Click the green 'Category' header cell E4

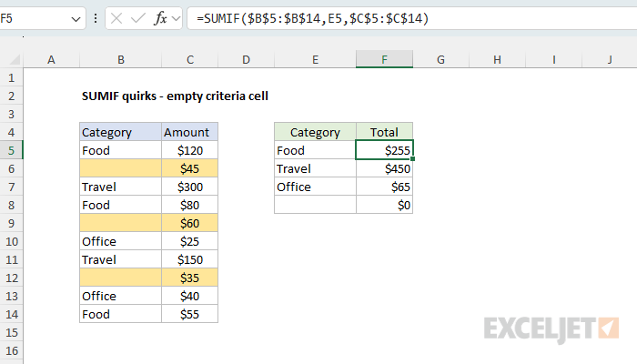[x=315, y=132]
